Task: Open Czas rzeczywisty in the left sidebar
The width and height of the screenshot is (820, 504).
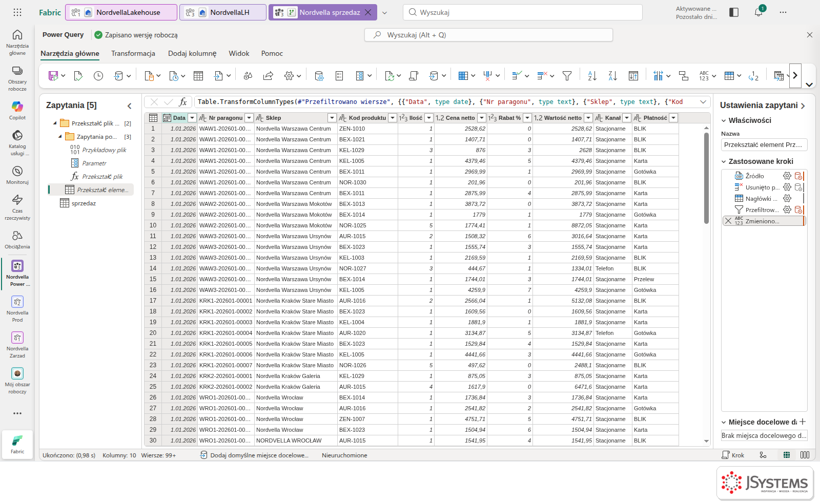Action: [17, 207]
